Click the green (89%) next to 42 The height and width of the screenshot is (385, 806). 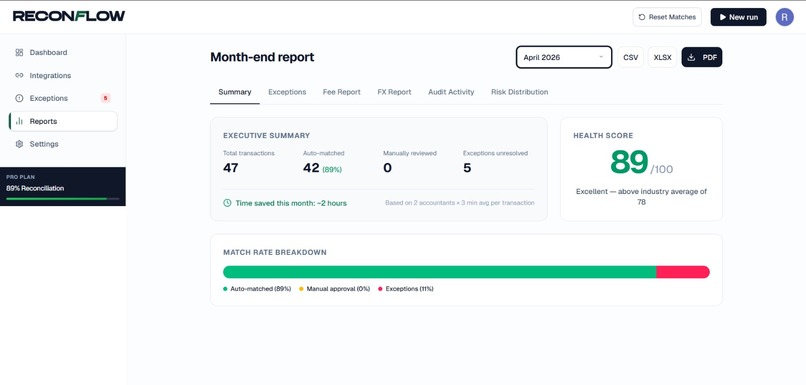[332, 169]
